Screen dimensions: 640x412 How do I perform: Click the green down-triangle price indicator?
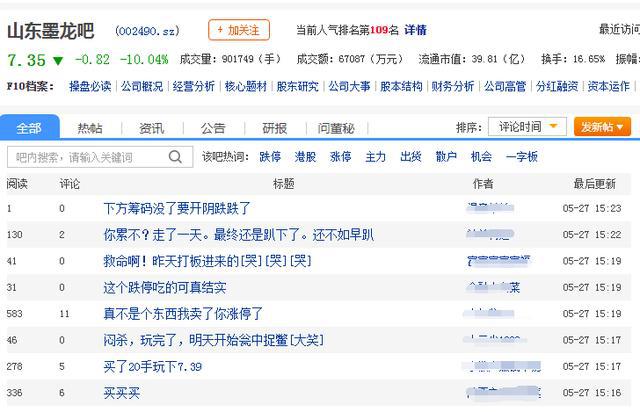(58, 61)
